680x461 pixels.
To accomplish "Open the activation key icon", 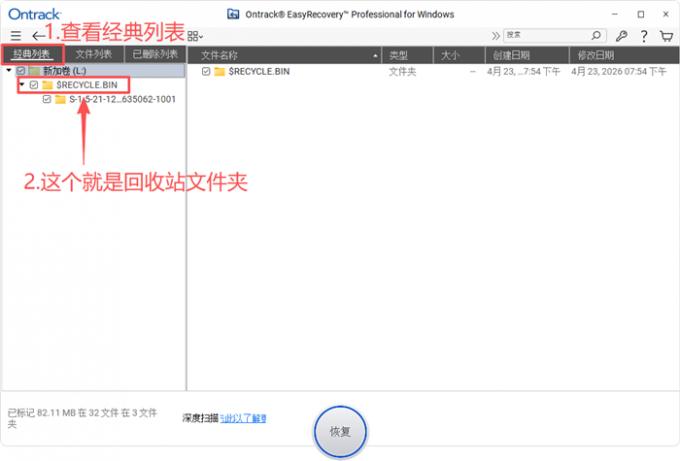I will point(621,36).
